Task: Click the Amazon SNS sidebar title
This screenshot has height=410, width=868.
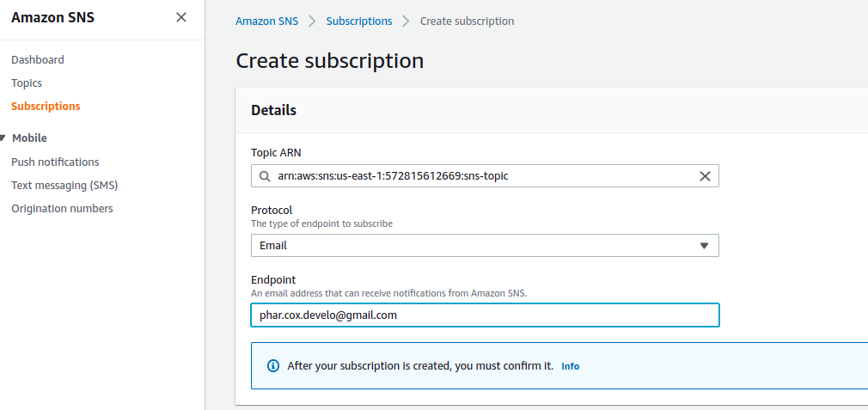Action: point(52,17)
